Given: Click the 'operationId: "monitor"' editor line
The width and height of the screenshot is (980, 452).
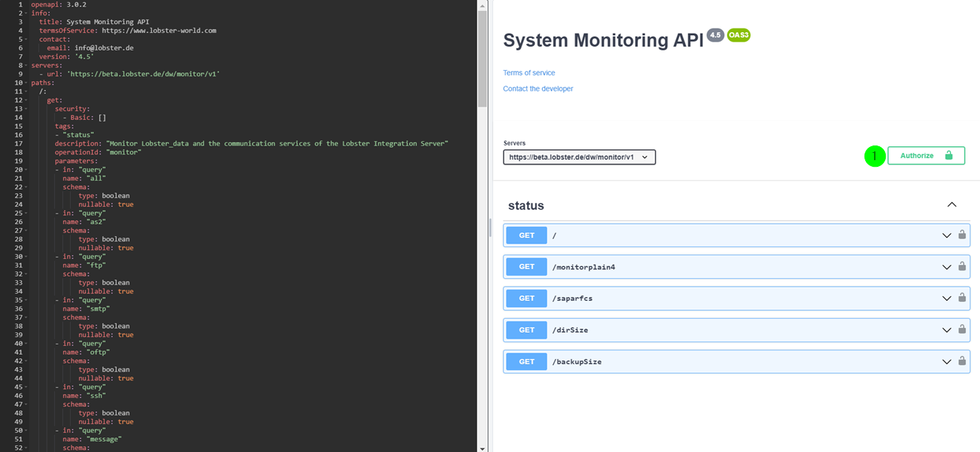Looking at the screenshot, I should coord(98,152).
